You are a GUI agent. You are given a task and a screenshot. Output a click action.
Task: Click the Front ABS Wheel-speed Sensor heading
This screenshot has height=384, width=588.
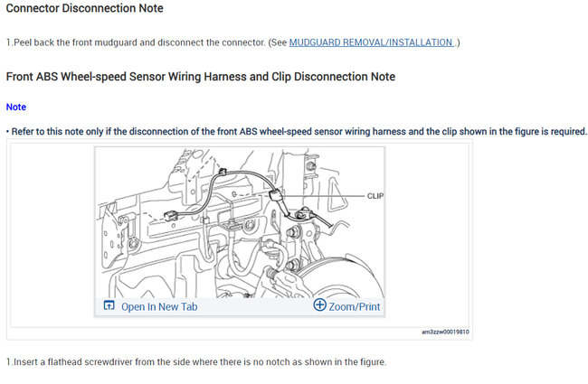[200, 77]
